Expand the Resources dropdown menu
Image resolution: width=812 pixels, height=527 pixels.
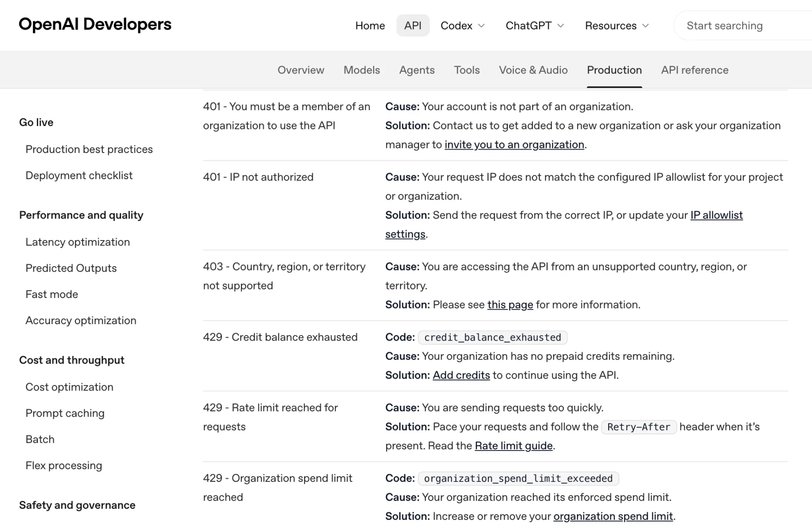click(x=617, y=26)
